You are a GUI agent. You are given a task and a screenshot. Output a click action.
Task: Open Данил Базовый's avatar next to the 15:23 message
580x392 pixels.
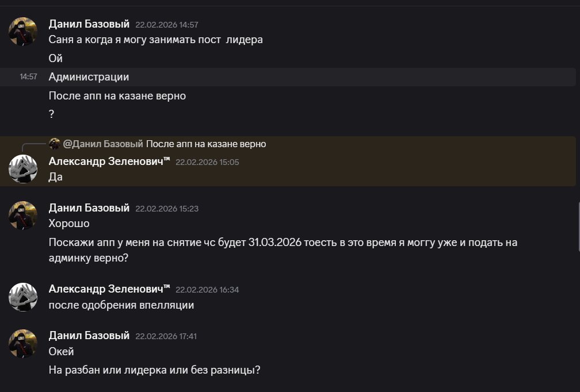point(23,216)
